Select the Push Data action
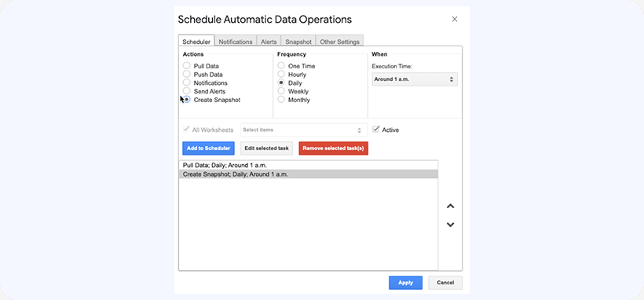This screenshot has height=300, width=644. [x=187, y=75]
